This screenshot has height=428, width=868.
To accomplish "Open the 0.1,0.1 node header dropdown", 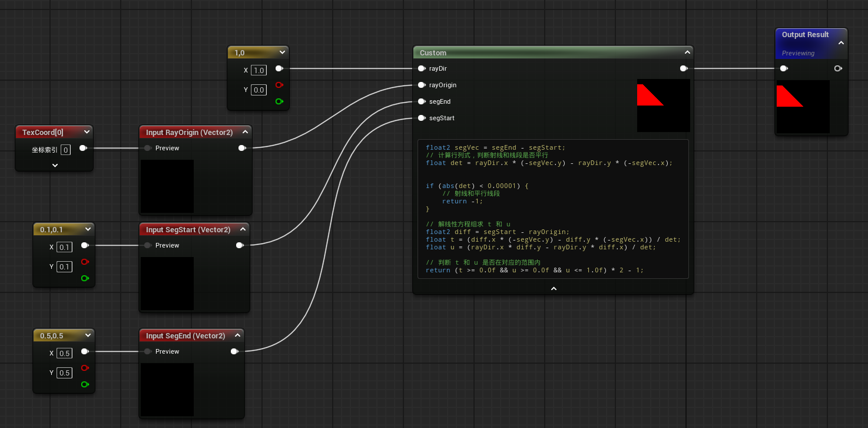I will 88,229.
